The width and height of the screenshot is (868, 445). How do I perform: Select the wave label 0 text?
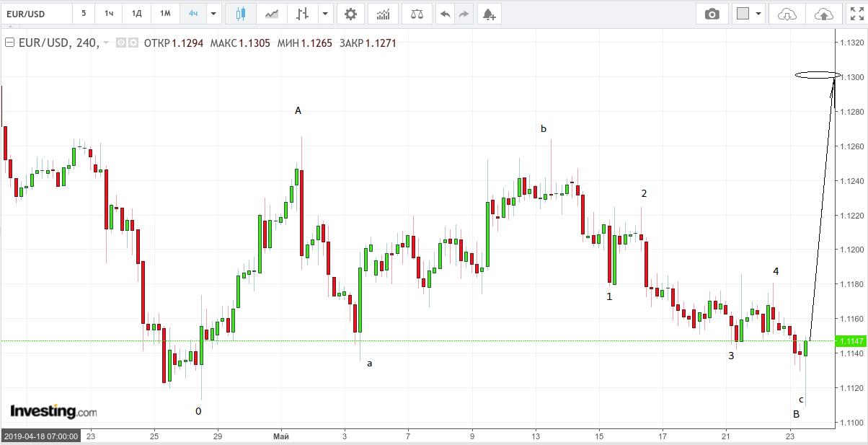tap(198, 411)
